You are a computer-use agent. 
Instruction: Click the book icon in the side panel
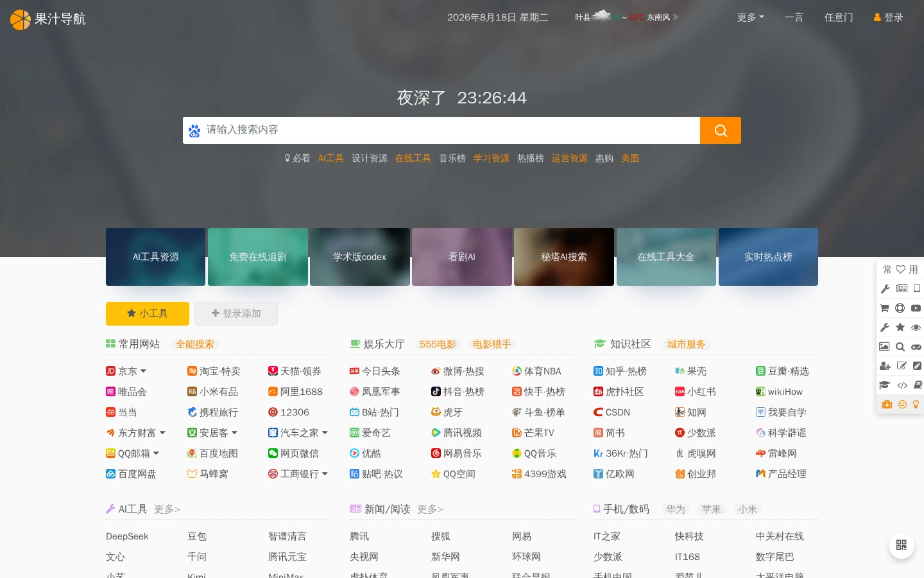pos(918,385)
